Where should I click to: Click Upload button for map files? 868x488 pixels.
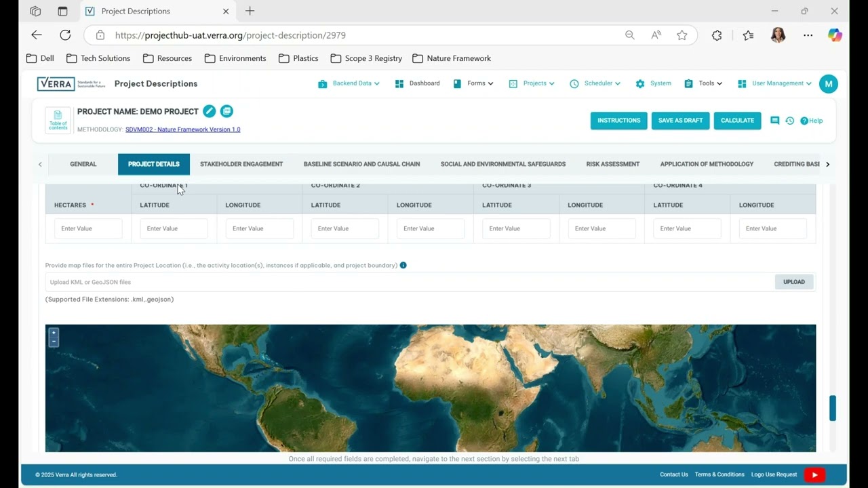pos(794,282)
